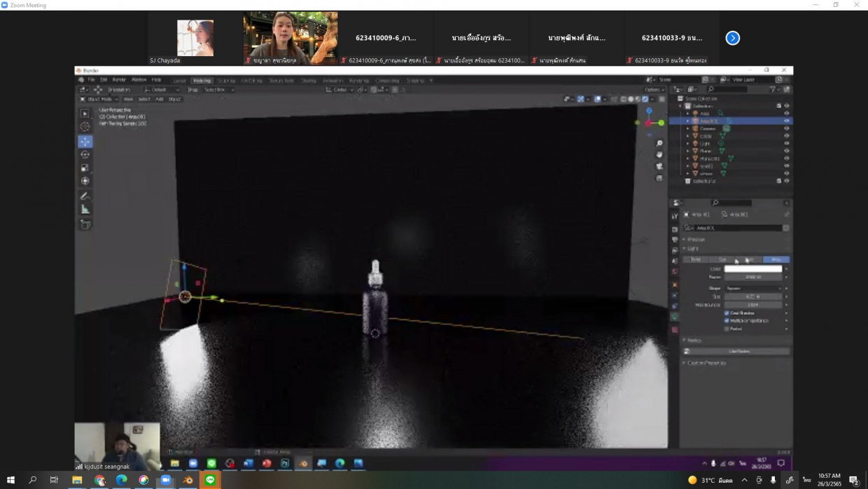Select the Rotate tool in Blender's toolbar
The image size is (868, 489).
click(85, 155)
